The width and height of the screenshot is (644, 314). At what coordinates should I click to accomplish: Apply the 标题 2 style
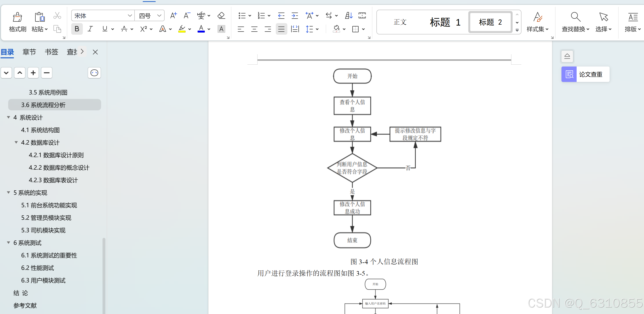pos(490,22)
